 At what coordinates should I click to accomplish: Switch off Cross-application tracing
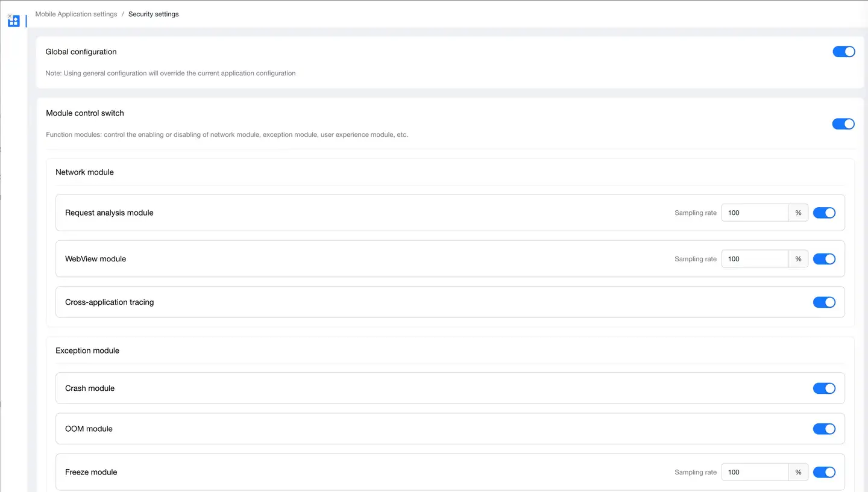(x=823, y=302)
